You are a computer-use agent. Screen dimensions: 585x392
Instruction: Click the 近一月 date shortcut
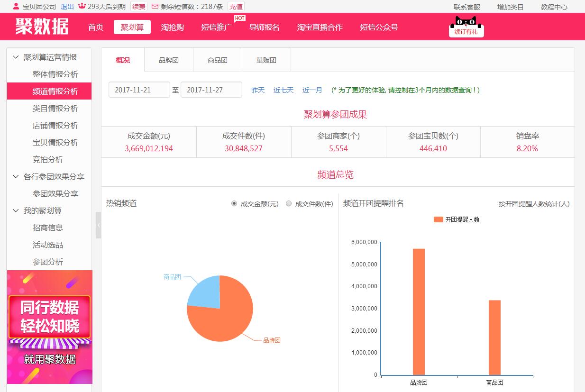(312, 90)
